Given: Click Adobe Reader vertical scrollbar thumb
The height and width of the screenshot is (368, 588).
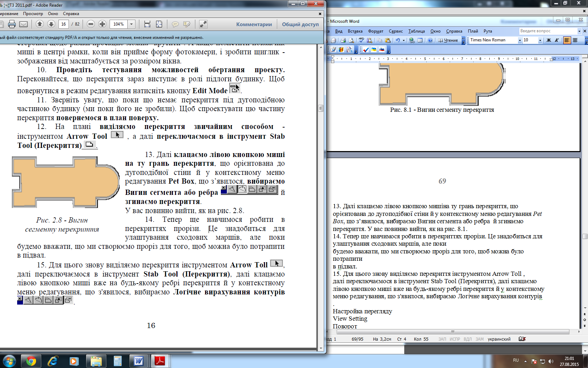Looking at the screenshot, I should coord(321,108).
